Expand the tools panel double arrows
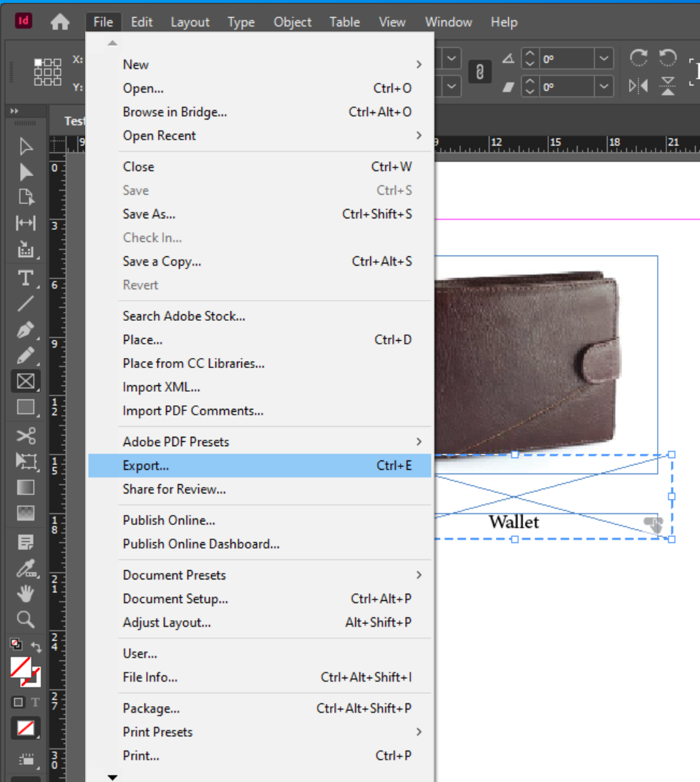The width and height of the screenshot is (700, 782). [14, 111]
